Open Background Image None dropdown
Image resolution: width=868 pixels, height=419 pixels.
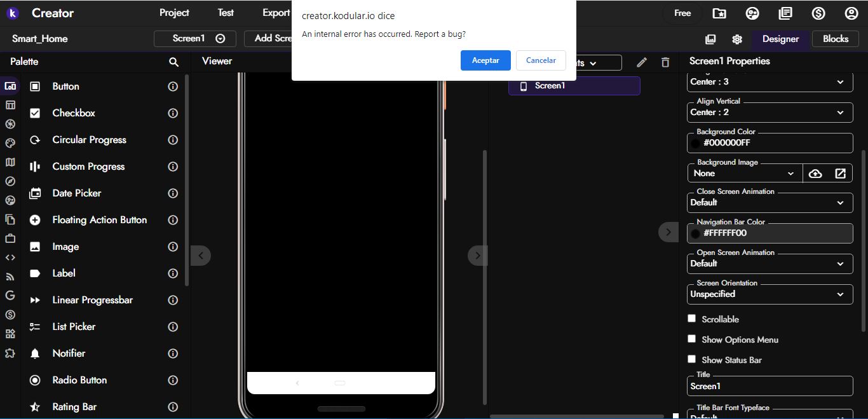[745, 173]
